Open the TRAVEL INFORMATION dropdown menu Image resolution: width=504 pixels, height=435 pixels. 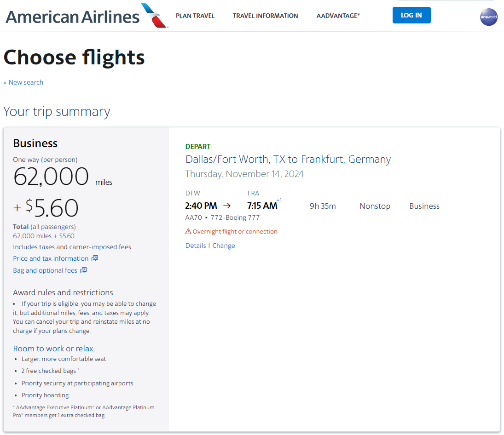[x=266, y=16]
